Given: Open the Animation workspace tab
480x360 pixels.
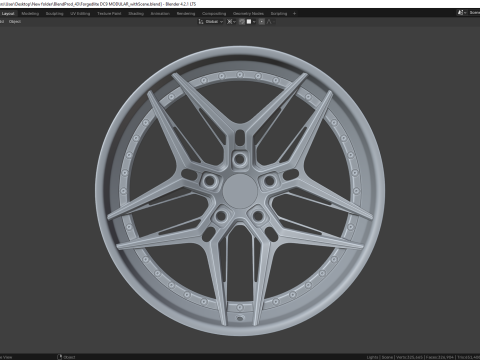Looking at the screenshot, I should pos(160,14).
